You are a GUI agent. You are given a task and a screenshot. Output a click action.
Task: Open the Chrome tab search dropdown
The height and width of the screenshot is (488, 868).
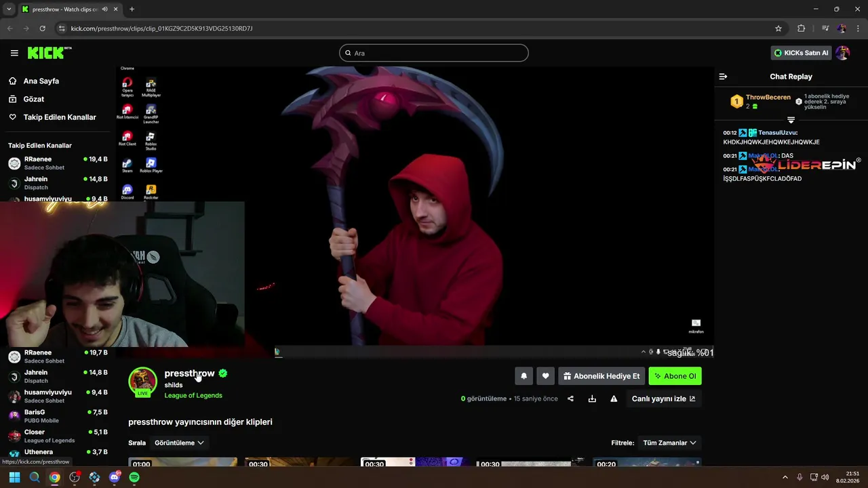pyautogui.click(x=9, y=9)
